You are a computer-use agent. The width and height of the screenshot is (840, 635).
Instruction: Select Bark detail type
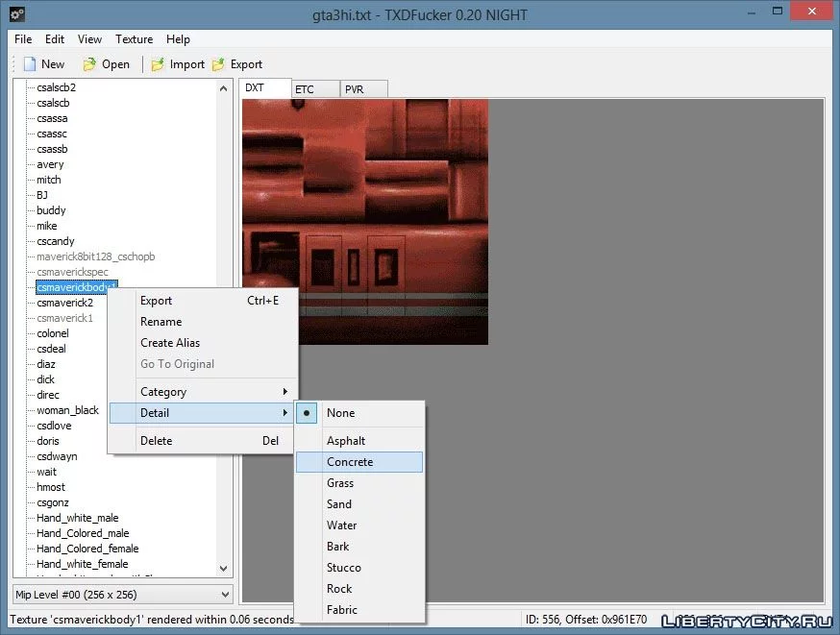click(x=359, y=546)
